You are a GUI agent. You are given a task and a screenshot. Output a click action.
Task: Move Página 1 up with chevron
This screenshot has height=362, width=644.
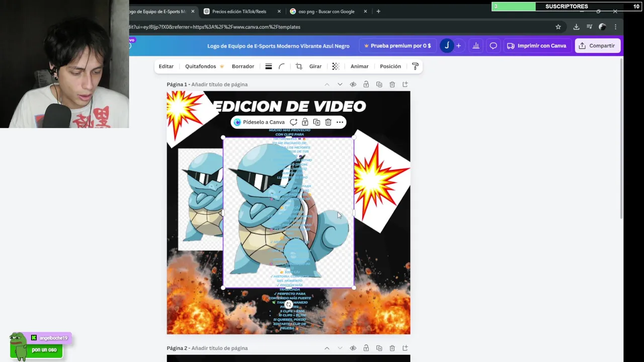pyautogui.click(x=327, y=84)
